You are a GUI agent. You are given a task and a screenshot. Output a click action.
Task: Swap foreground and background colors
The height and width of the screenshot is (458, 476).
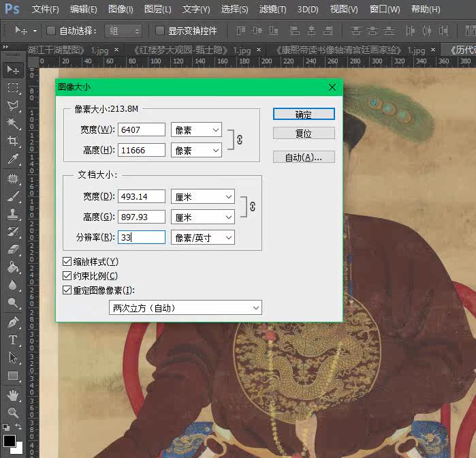click(18, 427)
